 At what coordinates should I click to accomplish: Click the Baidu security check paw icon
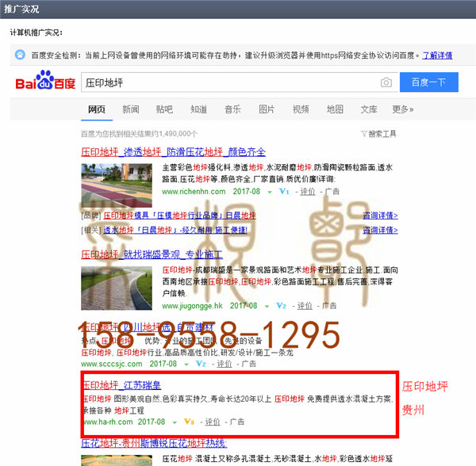20,55
